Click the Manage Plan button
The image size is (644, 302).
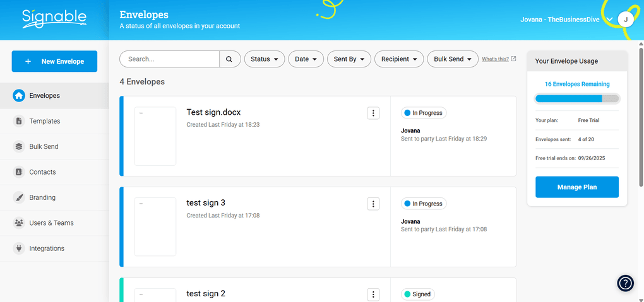576,187
